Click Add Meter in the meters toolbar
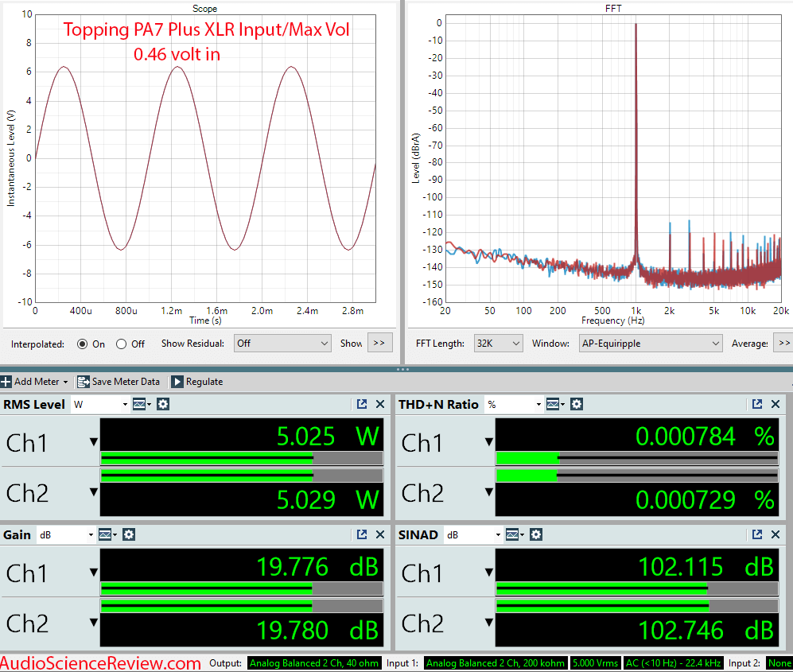The image size is (793, 672). (x=34, y=382)
